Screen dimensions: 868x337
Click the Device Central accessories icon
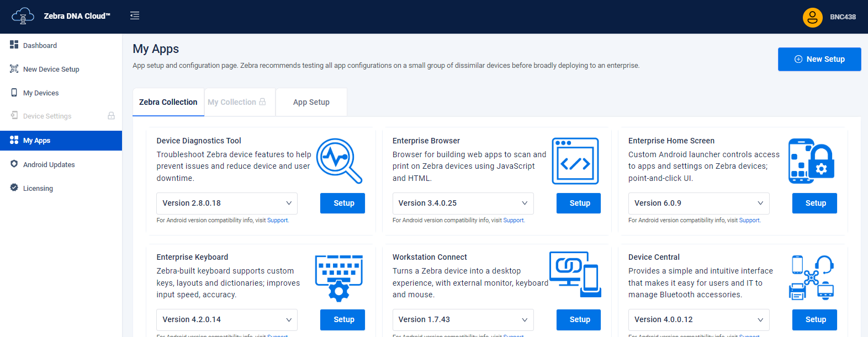[811, 277]
